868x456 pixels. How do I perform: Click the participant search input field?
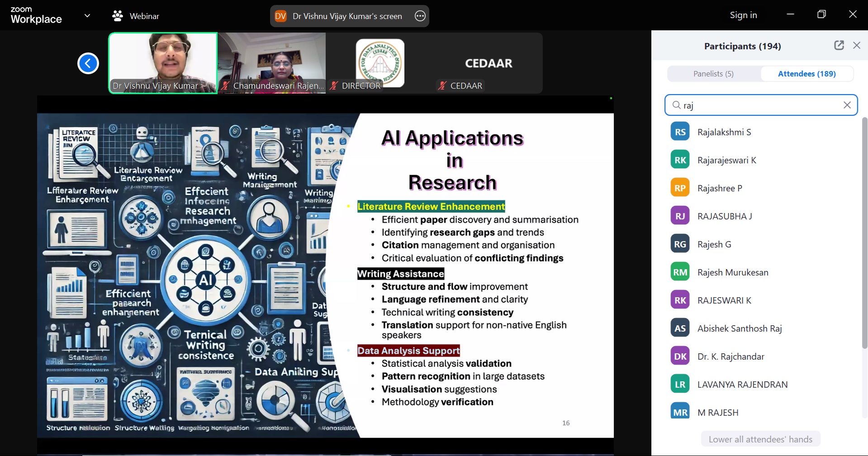pos(760,105)
